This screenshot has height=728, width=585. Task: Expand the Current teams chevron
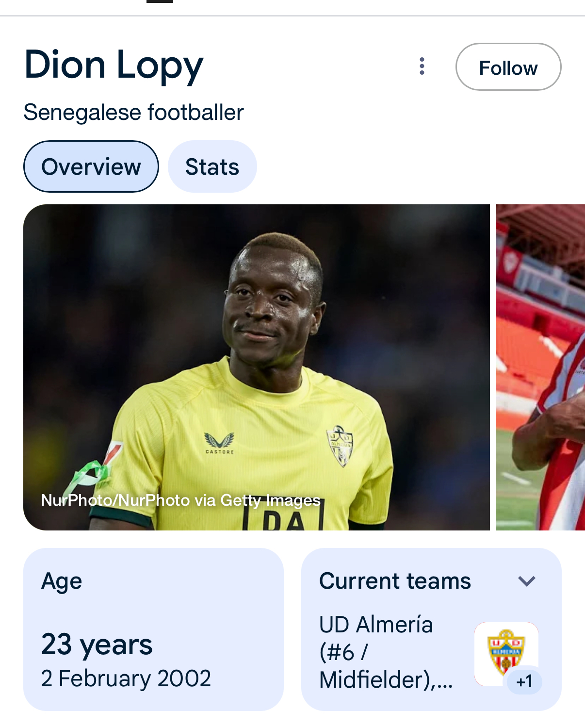click(x=526, y=581)
